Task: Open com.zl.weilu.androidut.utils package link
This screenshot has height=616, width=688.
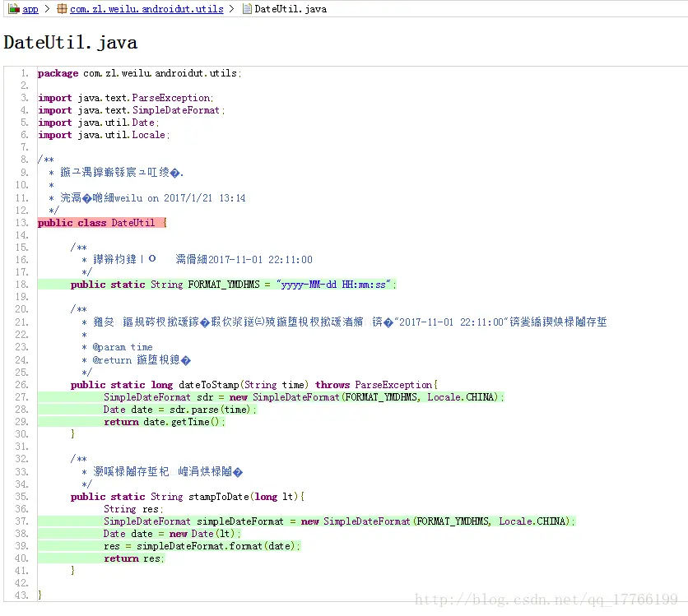Action: click(x=146, y=9)
